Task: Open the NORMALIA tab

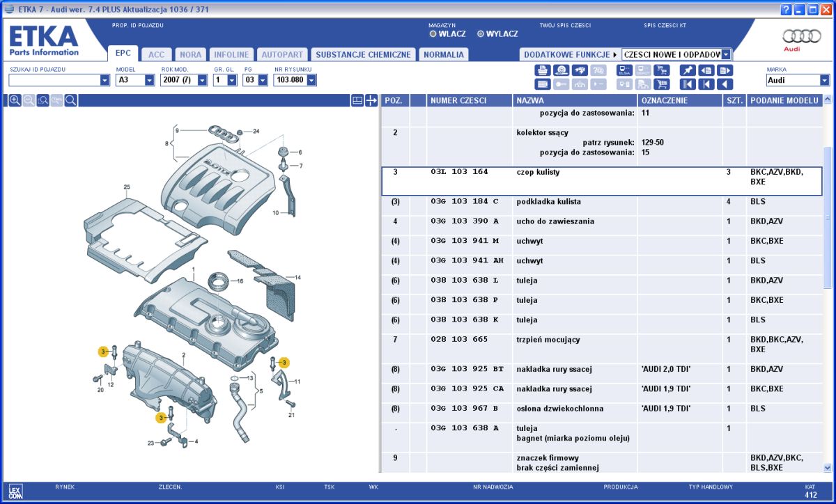Action: [x=443, y=54]
